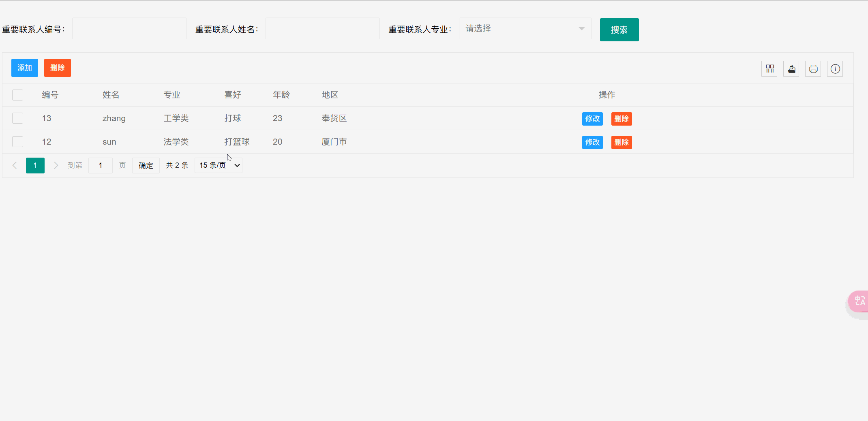Click the next page arrow

click(56, 165)
